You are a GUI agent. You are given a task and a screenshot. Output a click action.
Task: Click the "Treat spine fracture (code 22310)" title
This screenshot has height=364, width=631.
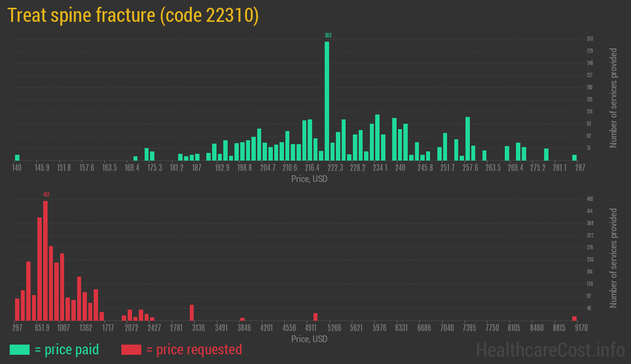[133, 16]
